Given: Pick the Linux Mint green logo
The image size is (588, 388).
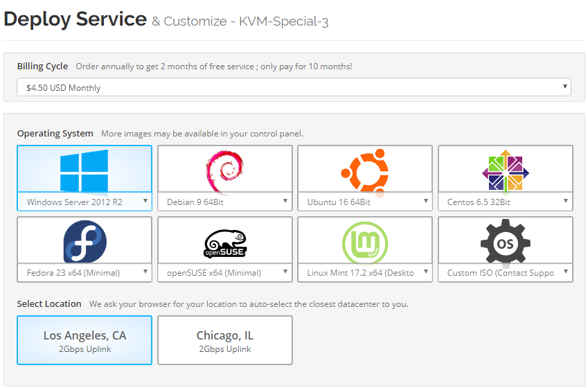Looking at the screenshot, I should [364, 241].
